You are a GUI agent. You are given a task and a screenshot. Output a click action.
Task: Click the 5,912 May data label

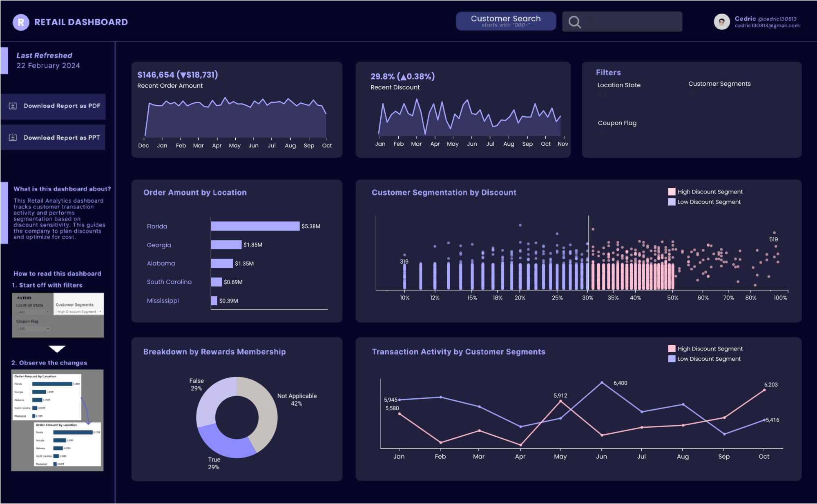(x=560, y=395)
